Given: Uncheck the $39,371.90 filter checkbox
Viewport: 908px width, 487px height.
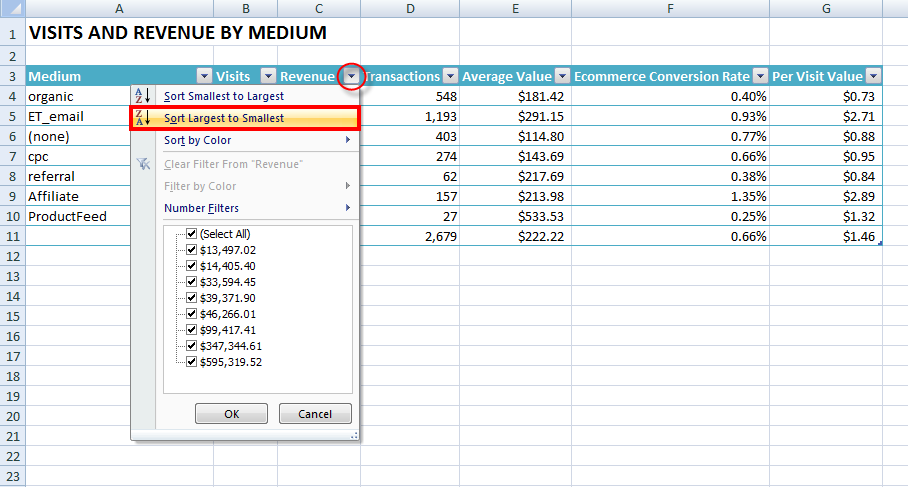Looking at the screenshot, I should click(x=192, y=298).
